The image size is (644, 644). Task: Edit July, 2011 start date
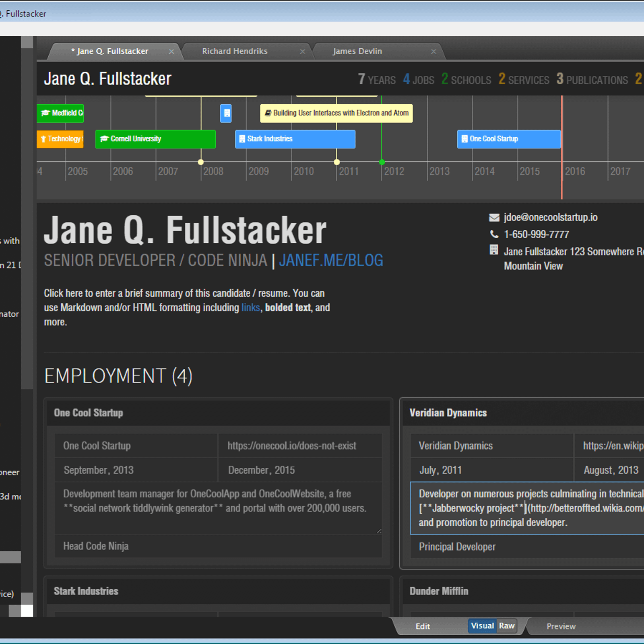click(492, 470)
